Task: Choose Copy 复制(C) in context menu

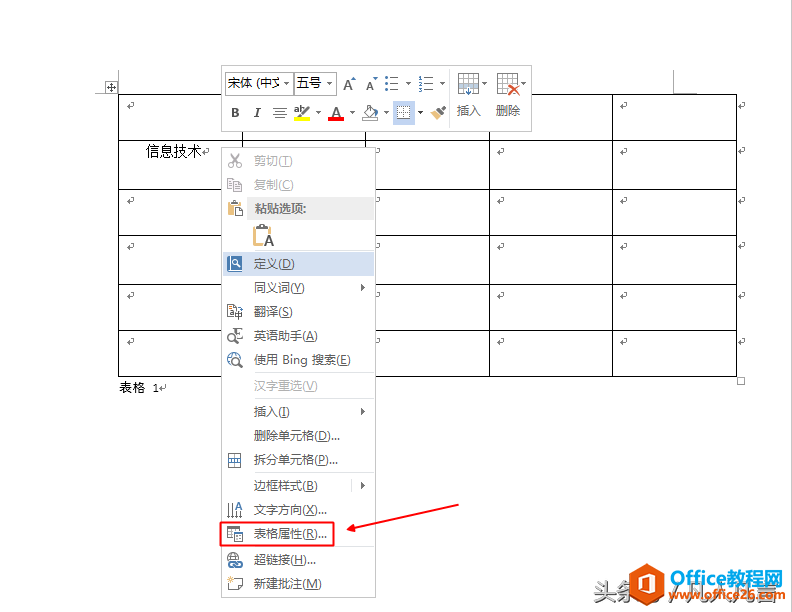Action: [298, 185]
